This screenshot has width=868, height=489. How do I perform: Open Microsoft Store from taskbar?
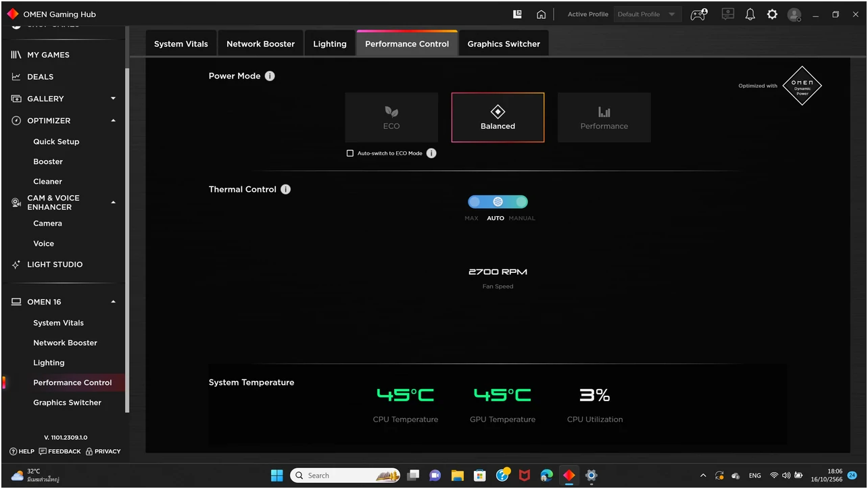pyautogui.click(x=479, y=475)
